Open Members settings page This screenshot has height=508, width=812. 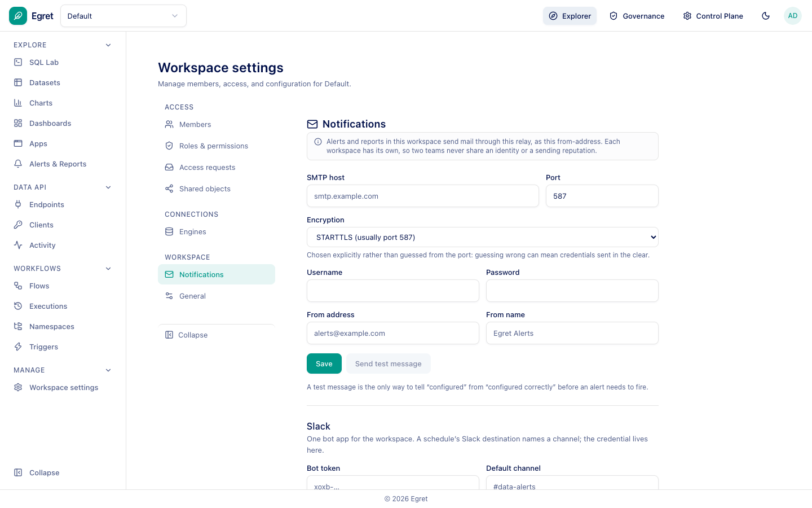coord(217,124)
